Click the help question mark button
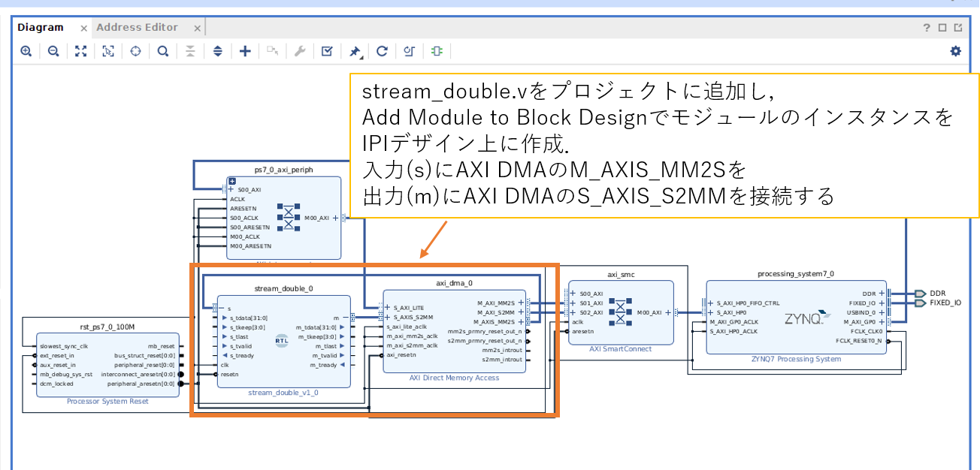 tap(927, 28)
